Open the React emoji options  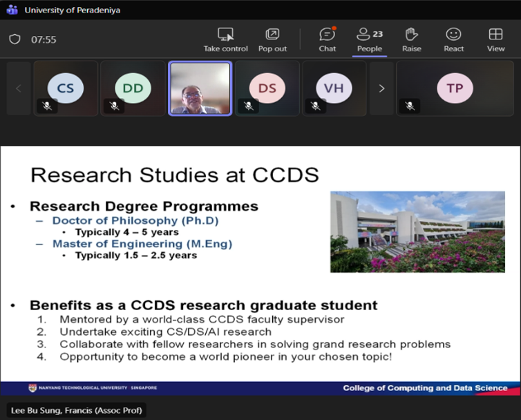(453, 35)
